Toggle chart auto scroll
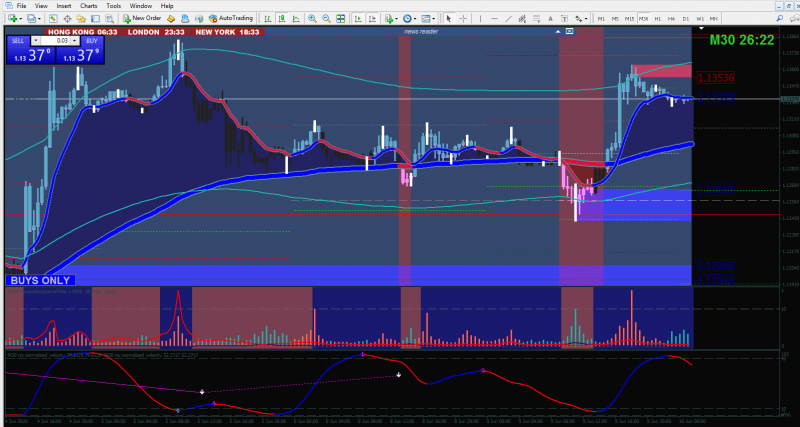 pyautogui.click(x=358, y=18)
